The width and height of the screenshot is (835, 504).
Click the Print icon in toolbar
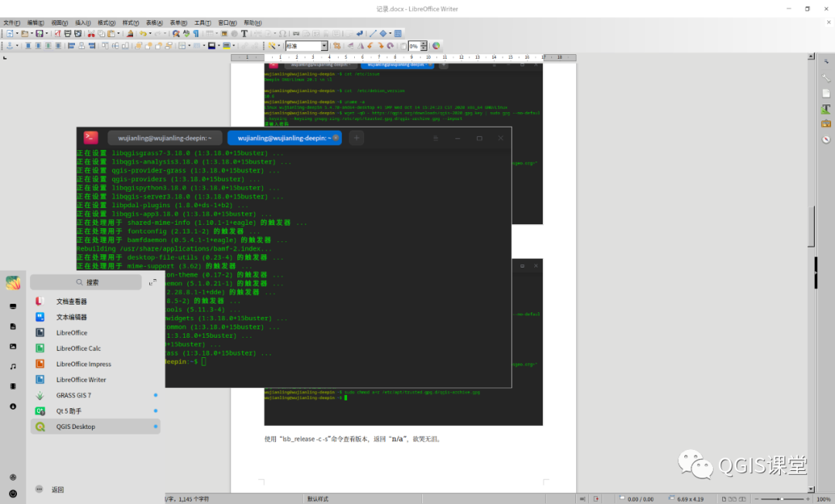click(x=67, y=33)
